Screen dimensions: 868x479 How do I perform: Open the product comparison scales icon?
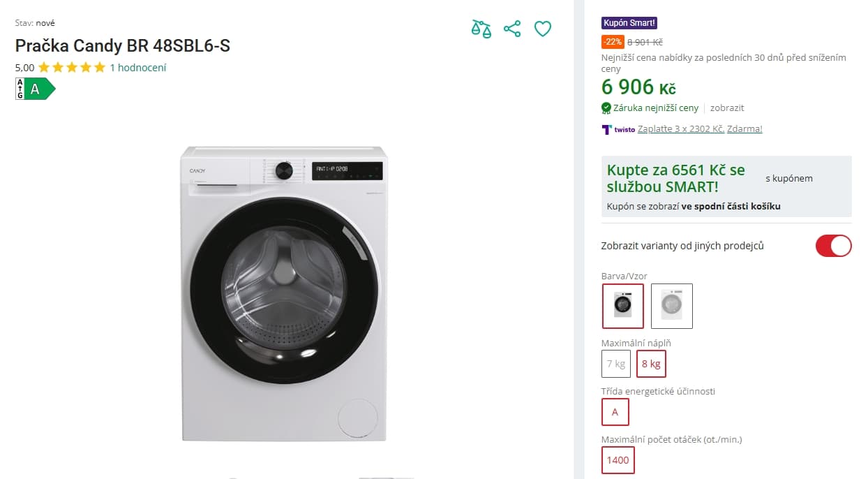tap(481, 29)
